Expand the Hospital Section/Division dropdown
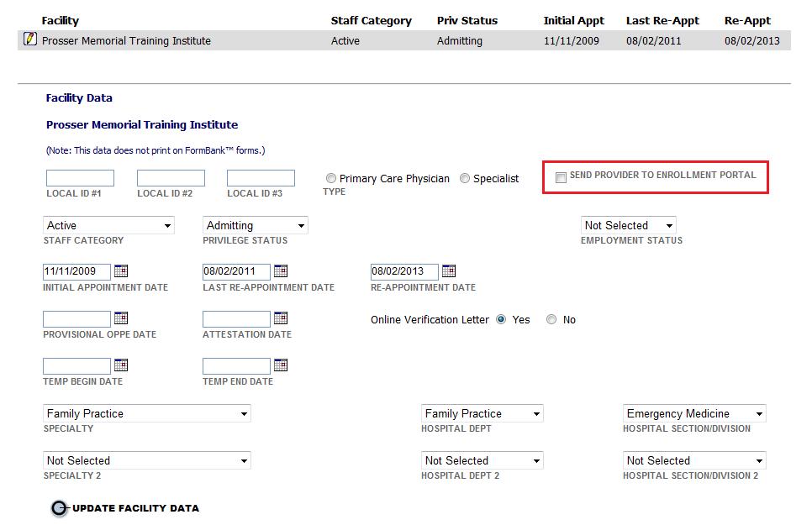Image resolution: width=812 pixels, height=525 pixels. point(694,413)
